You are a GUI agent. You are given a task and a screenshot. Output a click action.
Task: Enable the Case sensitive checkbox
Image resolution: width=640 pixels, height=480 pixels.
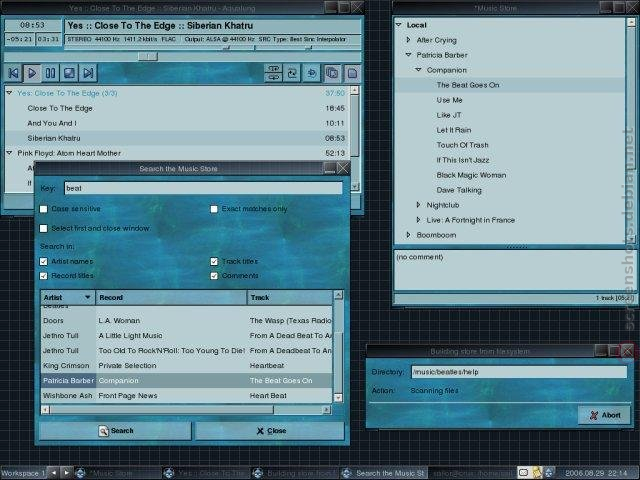tap(44, 209)
